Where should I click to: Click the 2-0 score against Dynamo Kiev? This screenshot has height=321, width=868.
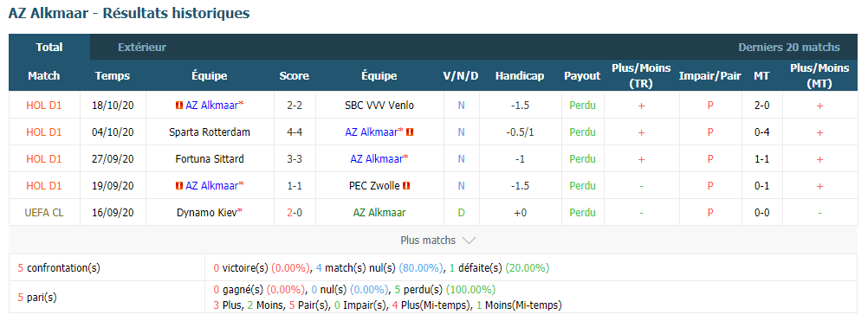(295, 212)
